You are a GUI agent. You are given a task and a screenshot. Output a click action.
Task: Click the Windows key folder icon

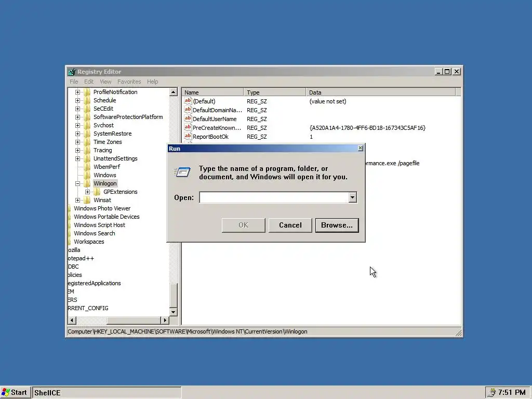tap(87, 175)
